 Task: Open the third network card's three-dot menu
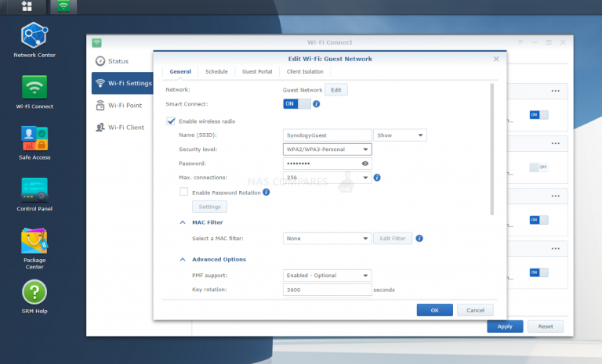tap(555, 196)
